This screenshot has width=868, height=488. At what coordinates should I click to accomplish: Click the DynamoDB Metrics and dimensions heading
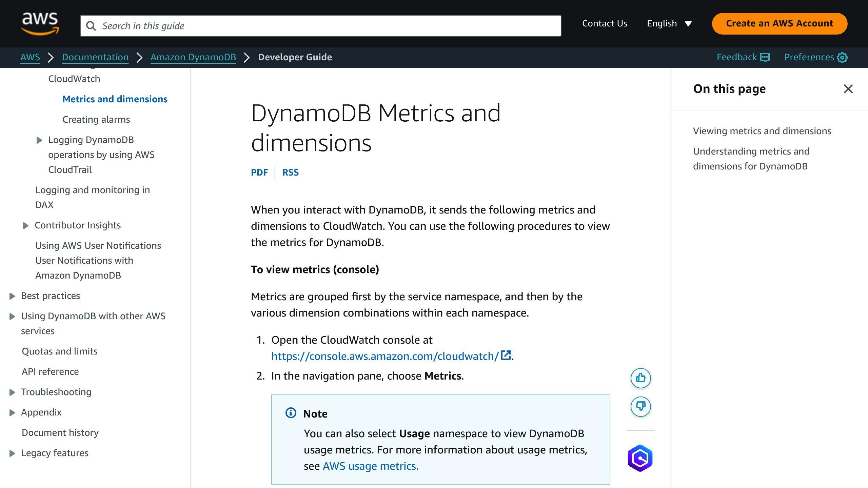[376, 128]
